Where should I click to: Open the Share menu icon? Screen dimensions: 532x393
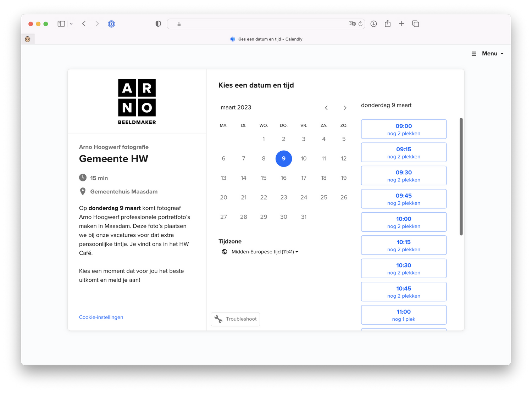pos(388,23)
